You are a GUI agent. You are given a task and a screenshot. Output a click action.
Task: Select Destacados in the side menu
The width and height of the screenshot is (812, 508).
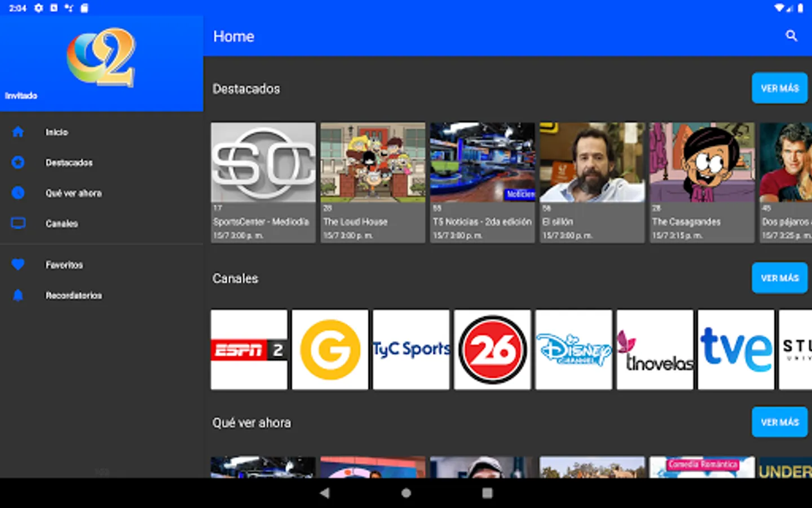pyautogui.click(x=101, y=163)
